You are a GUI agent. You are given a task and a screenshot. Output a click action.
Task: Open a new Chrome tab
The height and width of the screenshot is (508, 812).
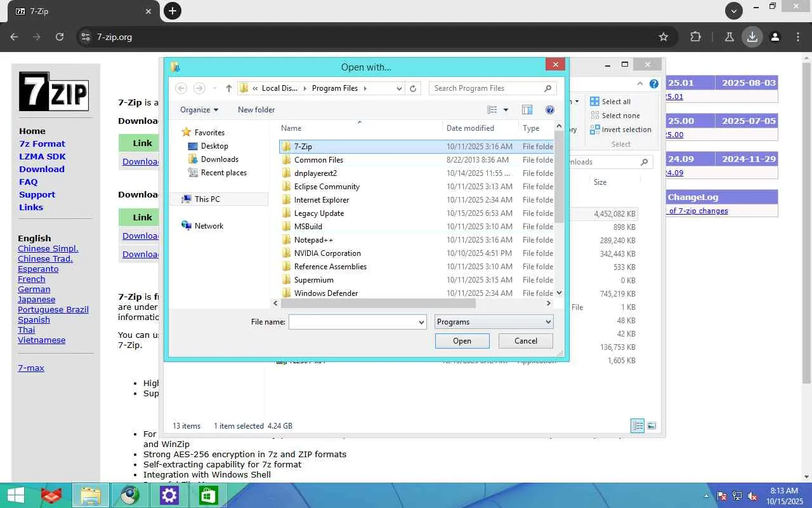(173, 11)
